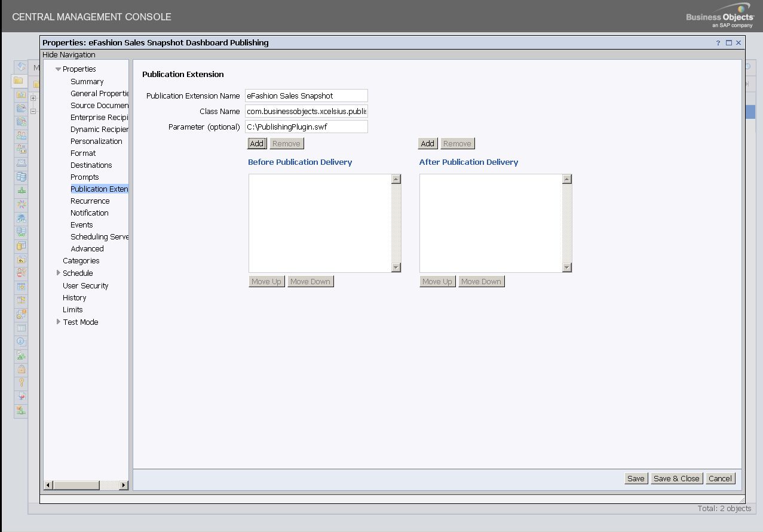Viewport: 763px width, 532px height.
Task: Click scroll-up arrow of Before Publication Delivery list
Action: (396, 179)
